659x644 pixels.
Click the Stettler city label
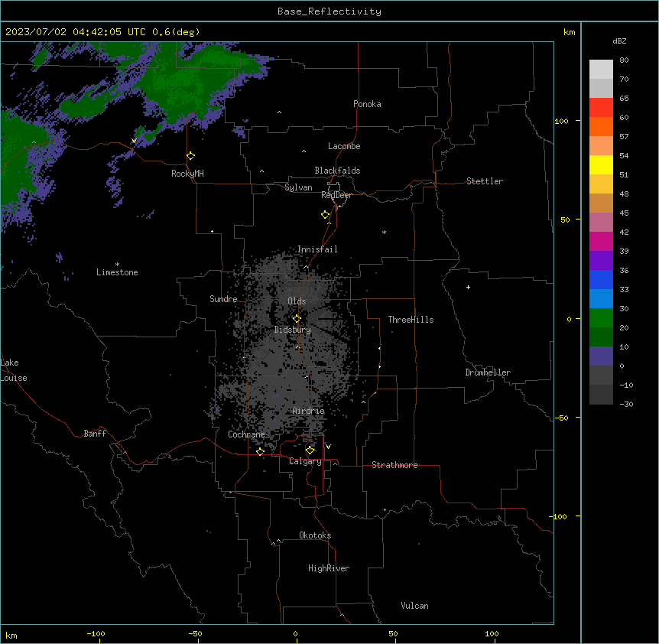click(485, 181)
